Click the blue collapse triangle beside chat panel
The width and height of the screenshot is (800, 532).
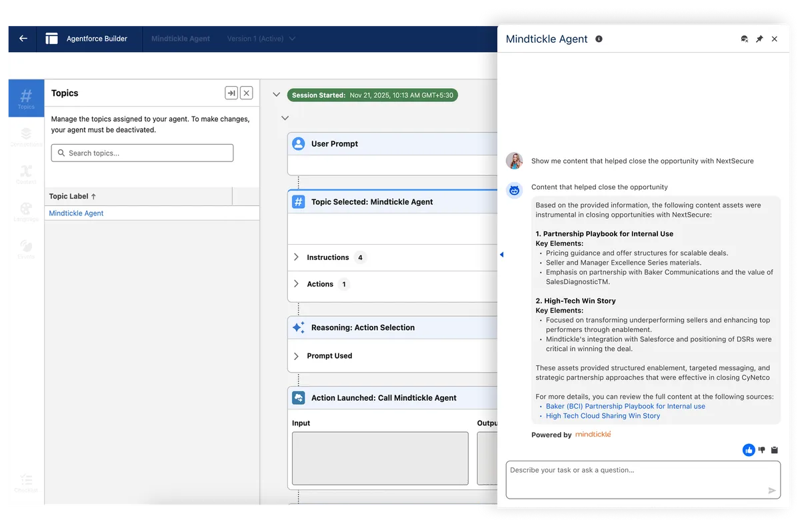[x=501, y=255]
